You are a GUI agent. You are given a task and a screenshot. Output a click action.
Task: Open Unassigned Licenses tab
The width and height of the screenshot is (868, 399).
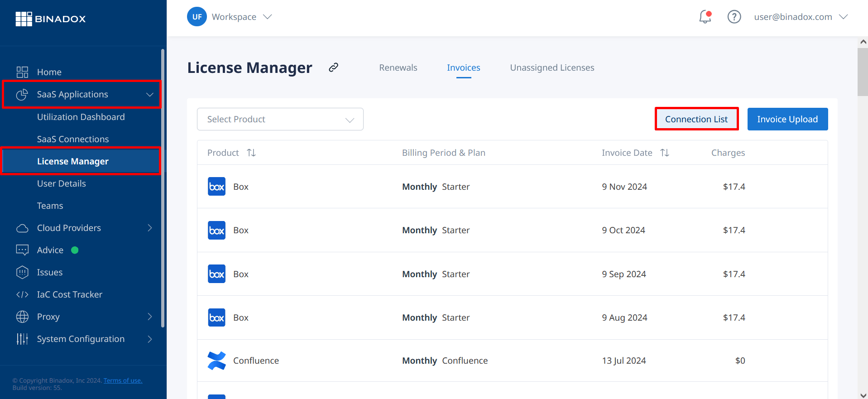click(552, 67)
